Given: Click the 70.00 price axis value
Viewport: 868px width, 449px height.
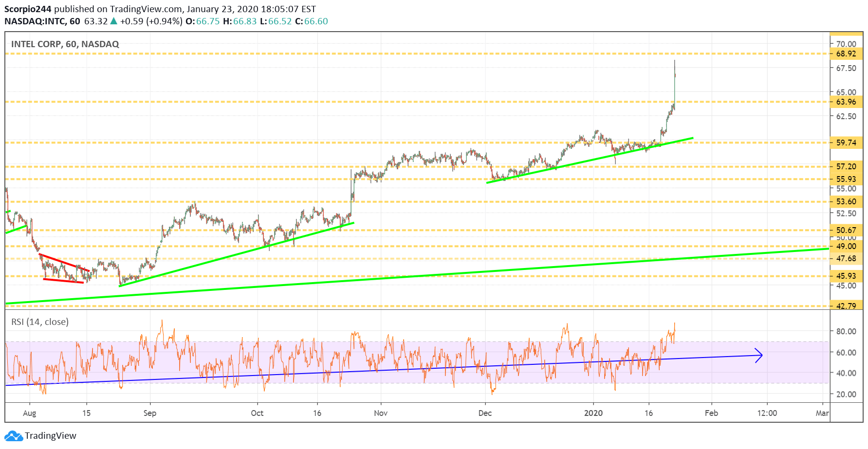Looking at the screenshot, I should point(846,44).
